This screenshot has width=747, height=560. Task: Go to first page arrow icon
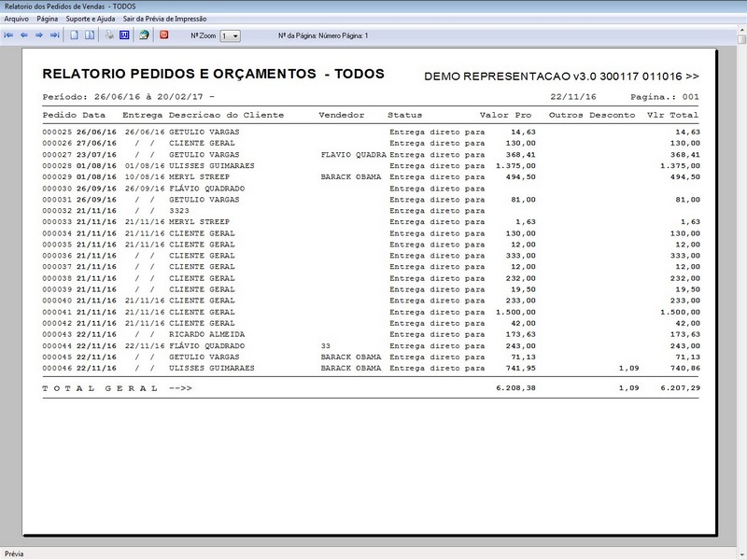[9, 35]
